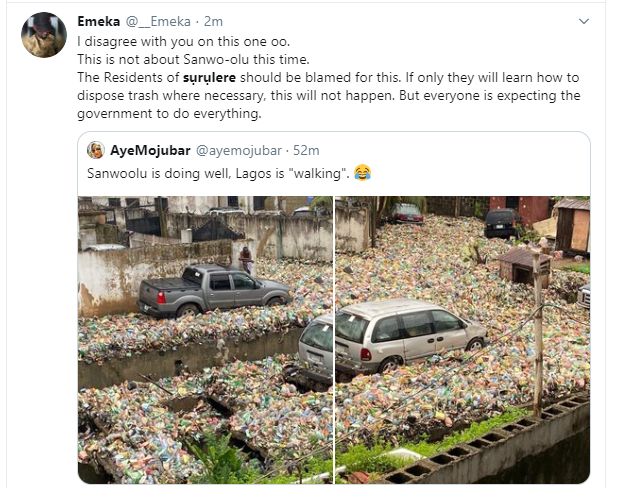The width and height of the screenshot is (618, 488).
Task: Open the Emeka display name link
Action: [99, 21]
